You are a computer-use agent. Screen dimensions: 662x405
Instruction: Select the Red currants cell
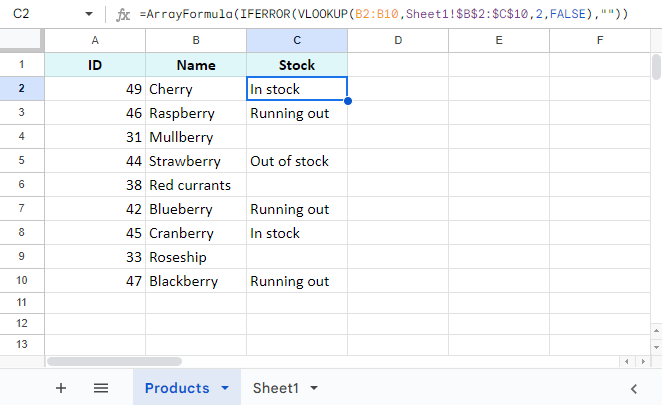(x=196, y=185)
